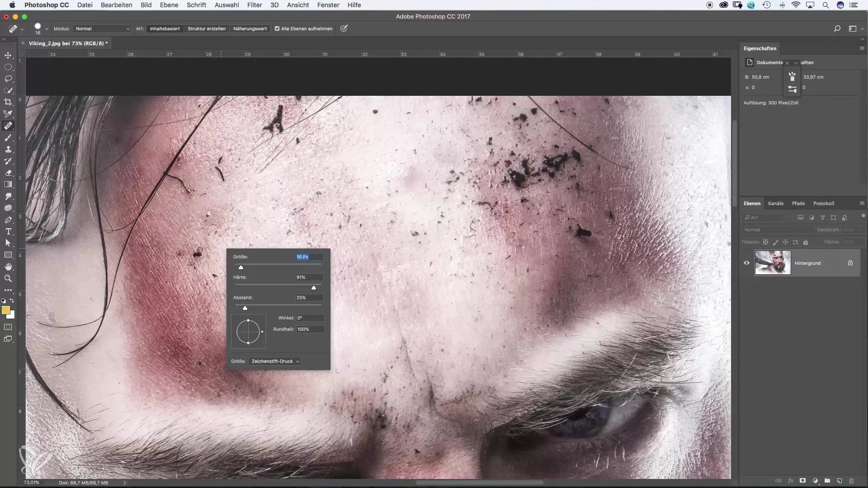Open the workspace switcher dropdown
Image resolution: width=868 pixels, height=488 pixels.
tap(855, 28)
